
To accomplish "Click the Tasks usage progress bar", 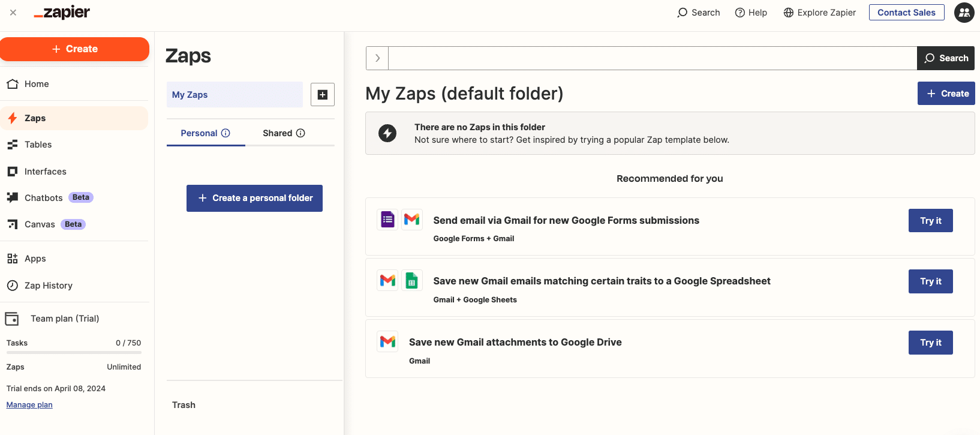I will tap(74, 353).
